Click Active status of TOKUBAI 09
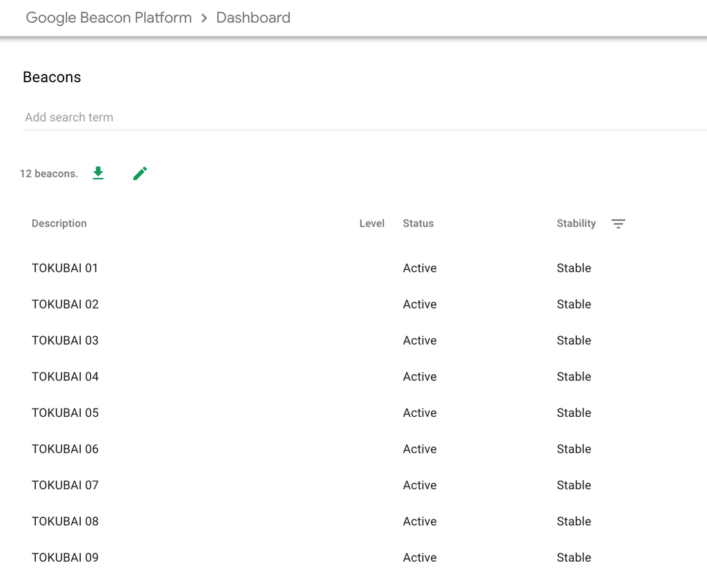Viewport: 707px width, 588px height. (x=420, y=558)
